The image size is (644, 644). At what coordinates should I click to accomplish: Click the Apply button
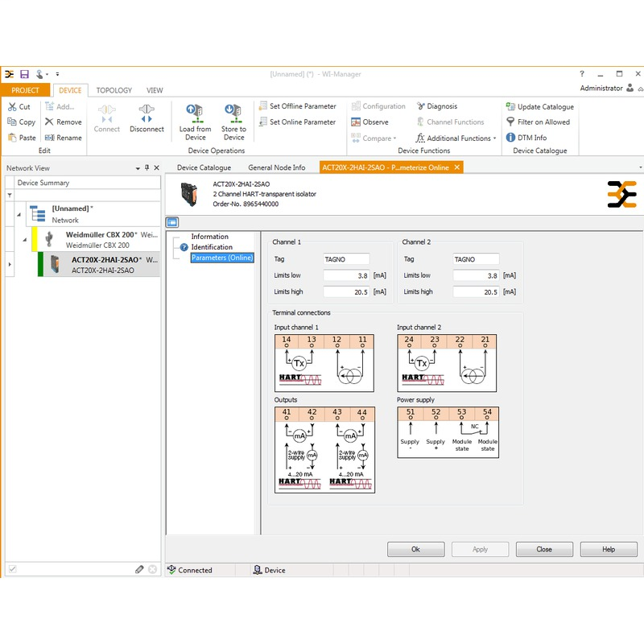480,549
